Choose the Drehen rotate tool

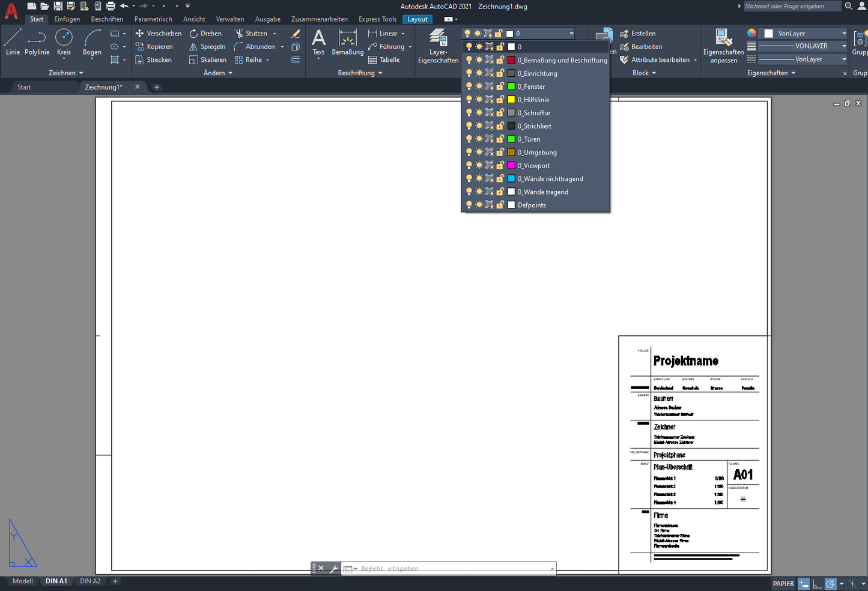(x=205, y=34)
